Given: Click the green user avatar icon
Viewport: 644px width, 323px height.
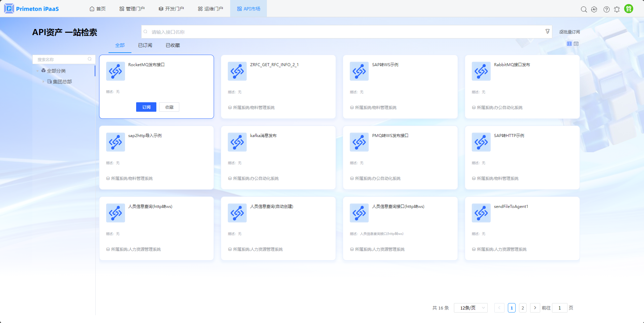Looking at the screenshot, I should click(628, 9).
